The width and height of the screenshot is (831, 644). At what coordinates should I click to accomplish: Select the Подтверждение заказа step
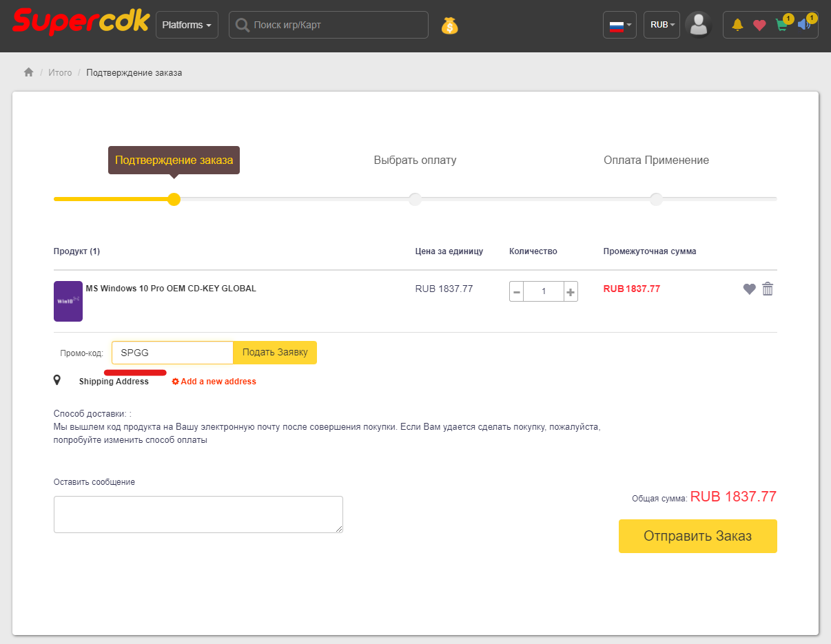[x=174, y=160]
